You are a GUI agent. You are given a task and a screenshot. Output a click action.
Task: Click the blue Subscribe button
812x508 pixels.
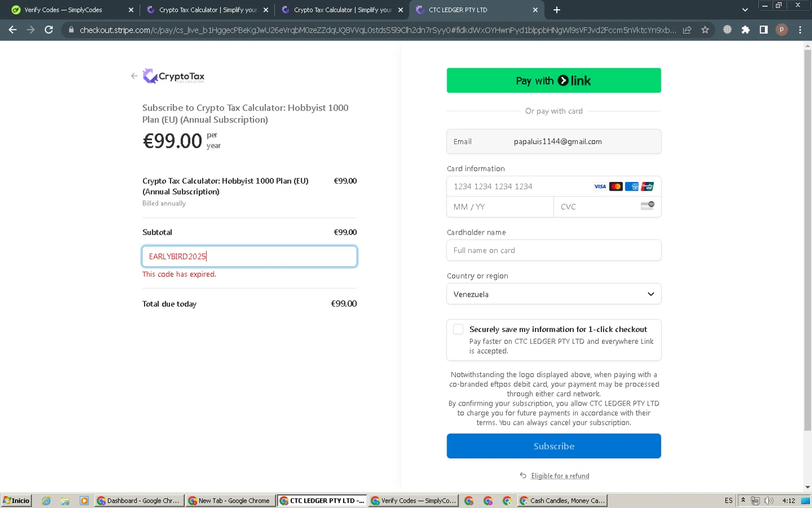tap(554, 446)
